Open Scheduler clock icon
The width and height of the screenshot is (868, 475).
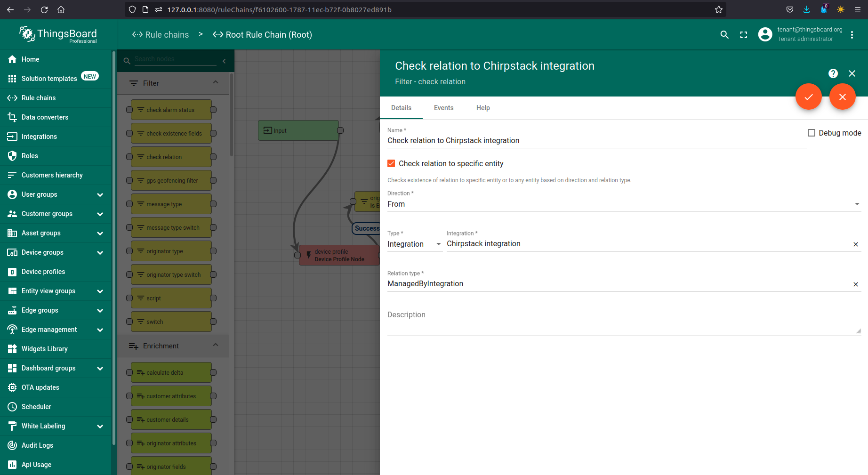click(x=12, y=407)
